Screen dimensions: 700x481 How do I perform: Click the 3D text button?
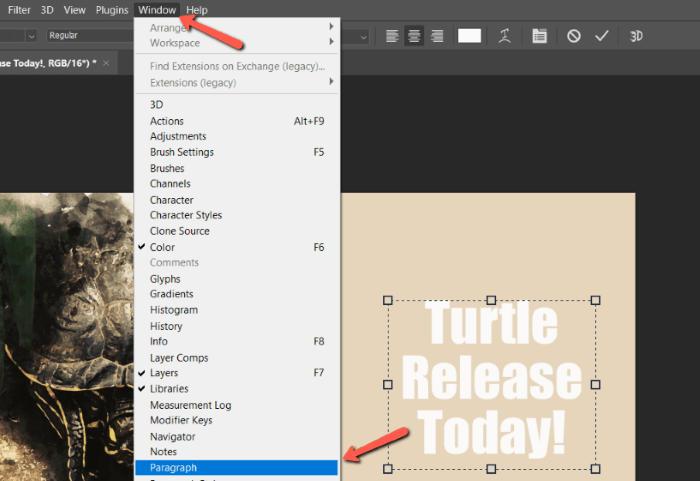[x=636, y=36]
